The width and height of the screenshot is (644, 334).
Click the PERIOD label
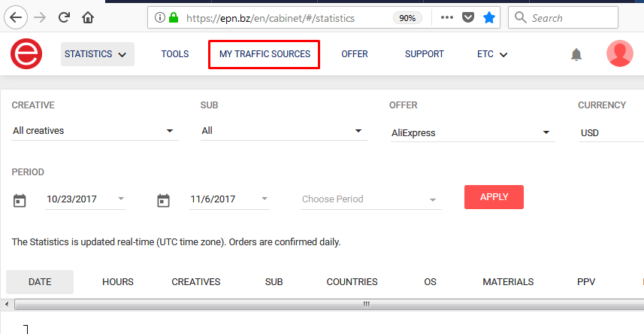pyautogui.click(x=28, y=172)
